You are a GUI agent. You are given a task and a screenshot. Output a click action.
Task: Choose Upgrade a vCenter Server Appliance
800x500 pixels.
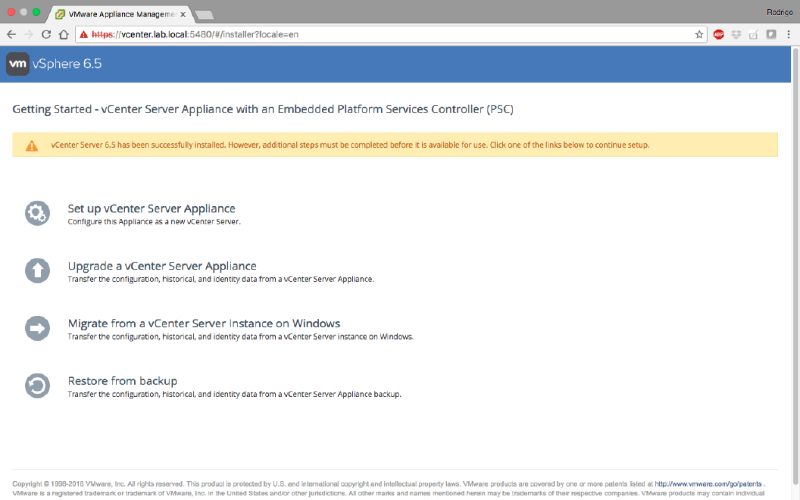point(162,266)
